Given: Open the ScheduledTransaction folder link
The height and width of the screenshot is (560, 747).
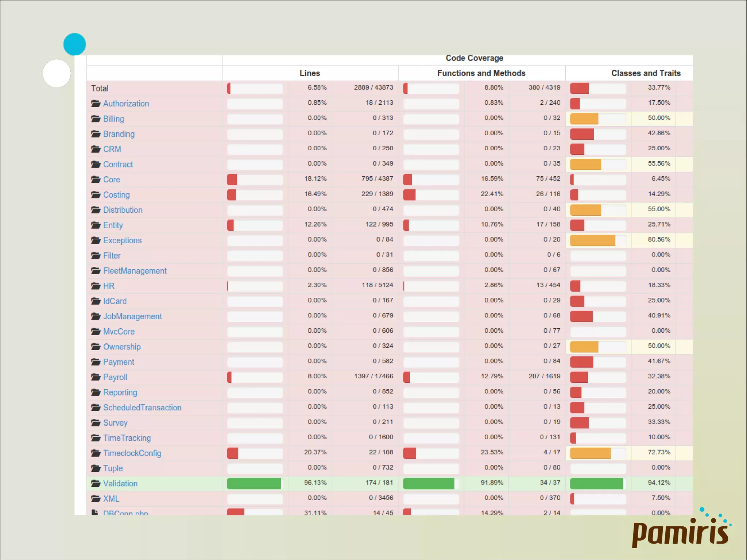Looking at the screenshot, I should pyautogui.click(x=142, y=408).
